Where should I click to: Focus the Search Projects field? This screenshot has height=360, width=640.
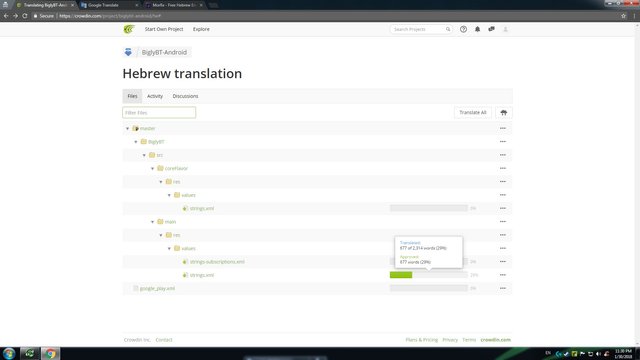click(x=421, y=29)
